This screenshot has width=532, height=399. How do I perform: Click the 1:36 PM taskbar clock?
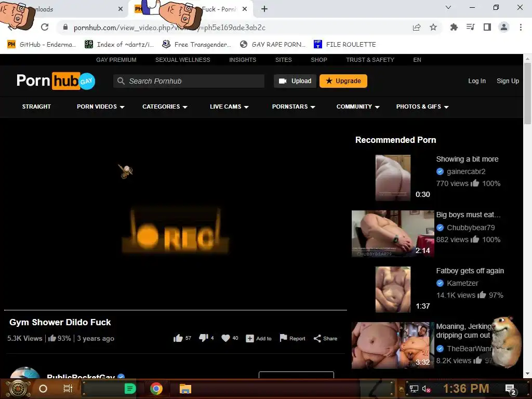pyautogui.click(x=466, y=389)
